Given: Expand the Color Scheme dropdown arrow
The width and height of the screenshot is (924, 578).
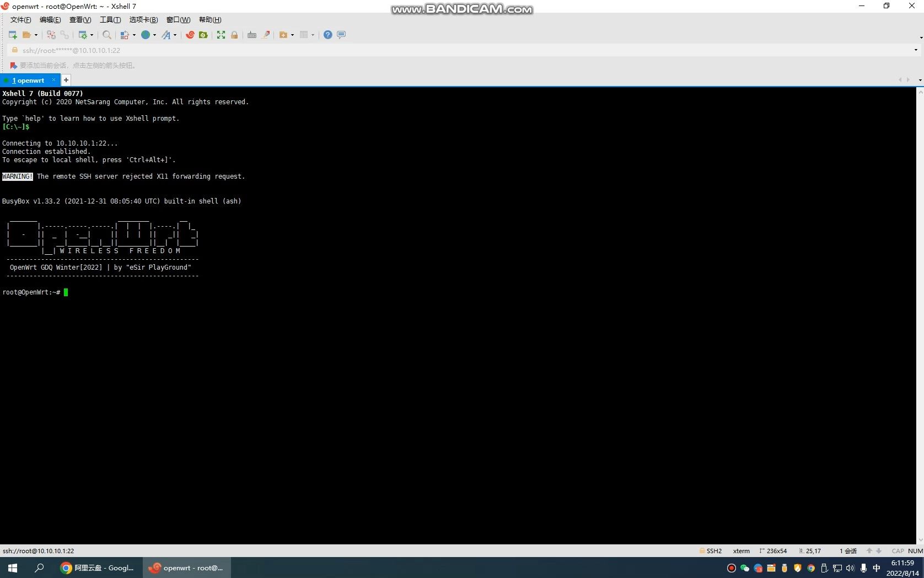Looking at the screenshot, I should click(x=134, y=35).
